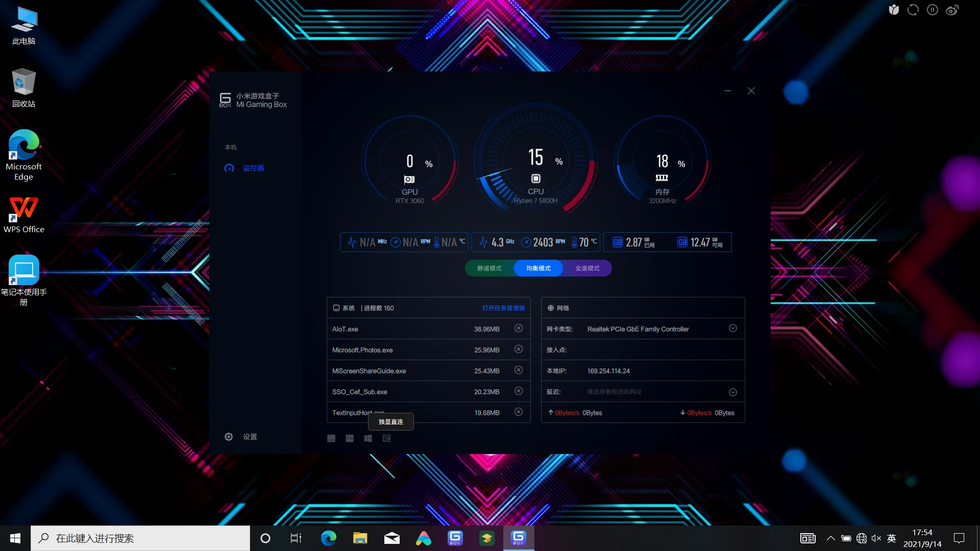The width and height of the screenshot is (980, 551).
Task: Open the green cube app on the taskbar
Action: [487, 538]
